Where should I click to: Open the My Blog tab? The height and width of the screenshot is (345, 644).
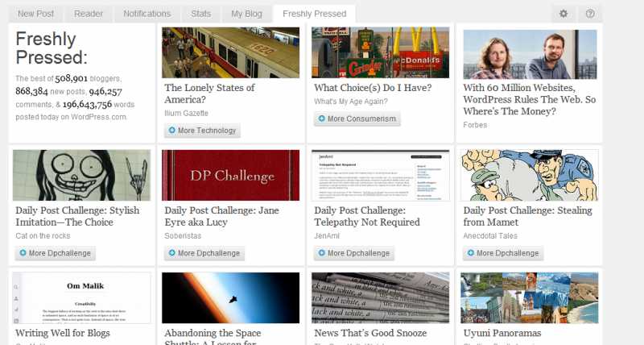246,14
